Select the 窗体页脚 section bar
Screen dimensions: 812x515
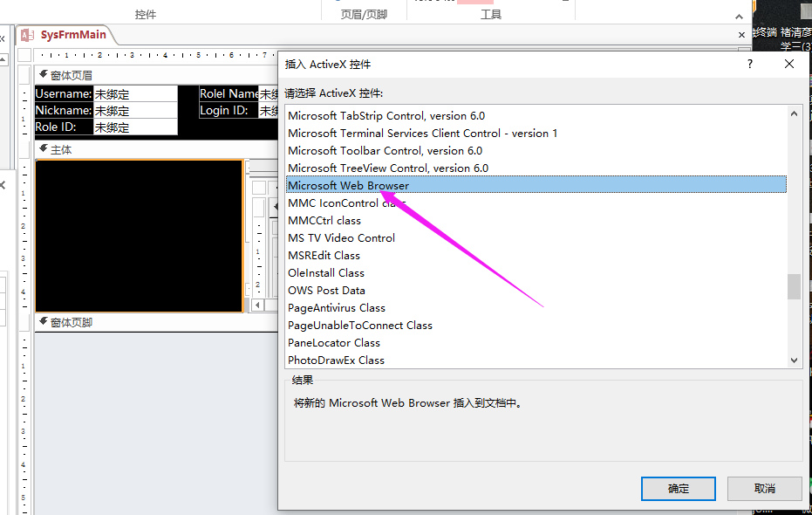coord(156,322)
